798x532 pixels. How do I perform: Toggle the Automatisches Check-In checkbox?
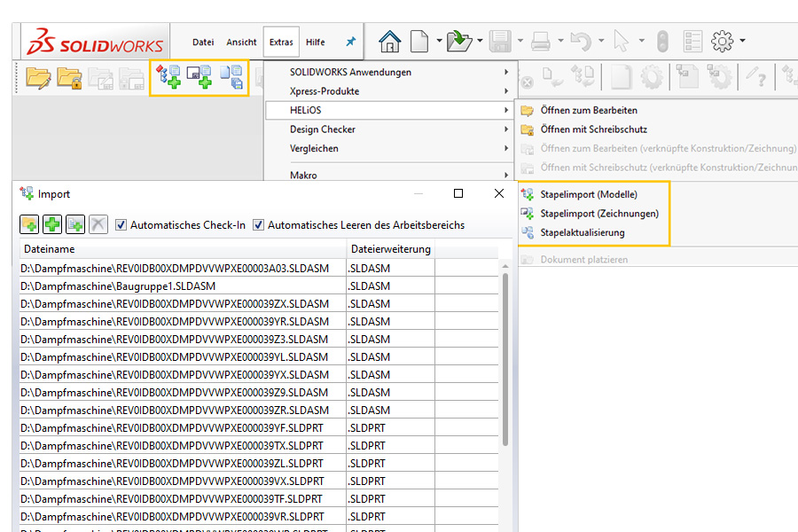[x=121, y=225]
